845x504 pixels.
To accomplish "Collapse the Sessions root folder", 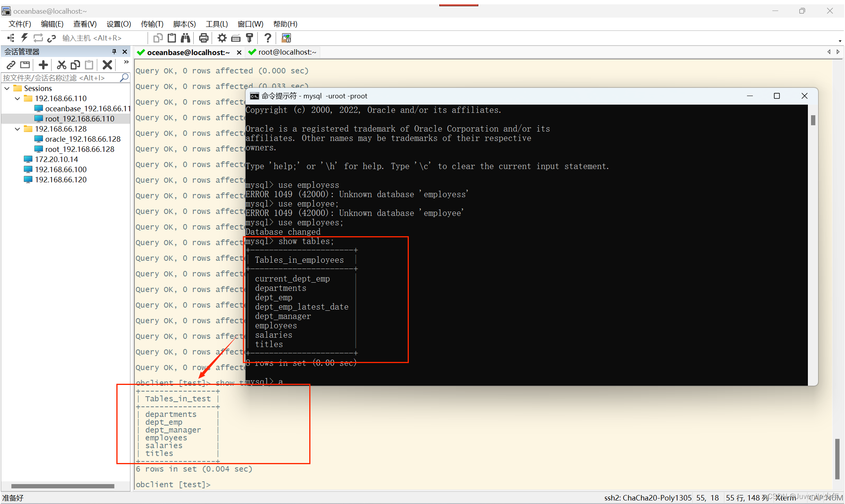I will click(x=7, y=88).
